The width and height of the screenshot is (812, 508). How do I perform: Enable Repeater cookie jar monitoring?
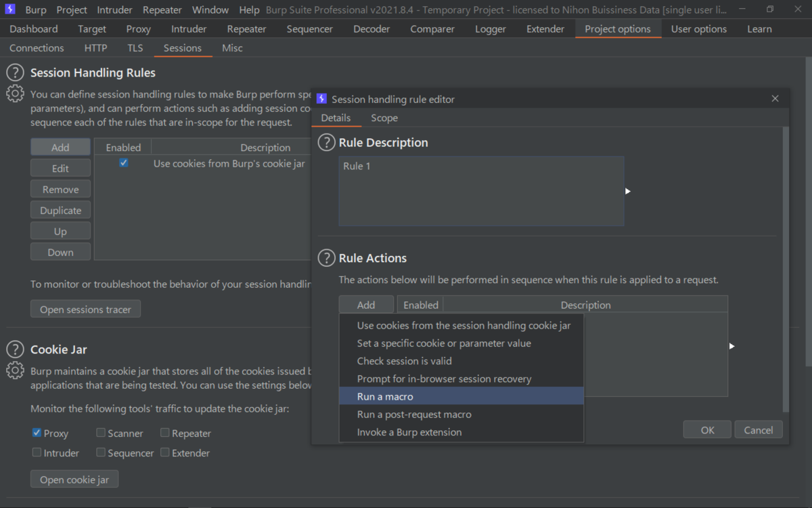(164, 433)
